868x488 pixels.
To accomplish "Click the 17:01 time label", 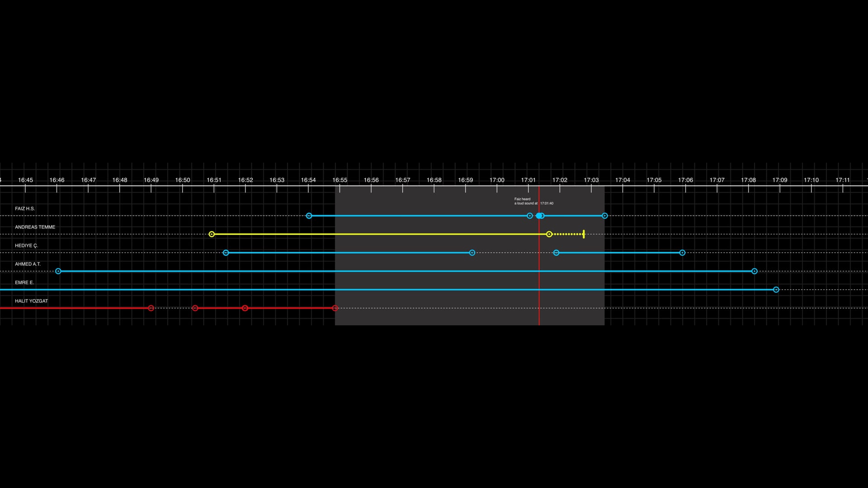I will pyautogui.click(x=528, y=180).
